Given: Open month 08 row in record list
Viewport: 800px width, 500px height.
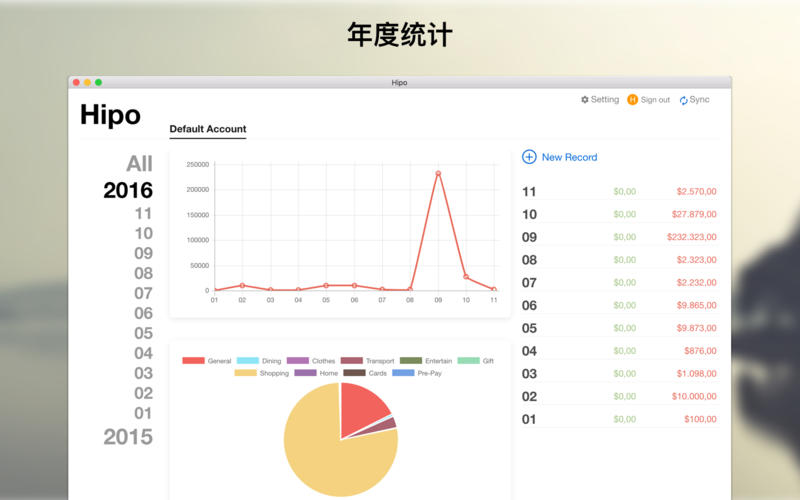Looking at the screenshot, I should 619,260.
